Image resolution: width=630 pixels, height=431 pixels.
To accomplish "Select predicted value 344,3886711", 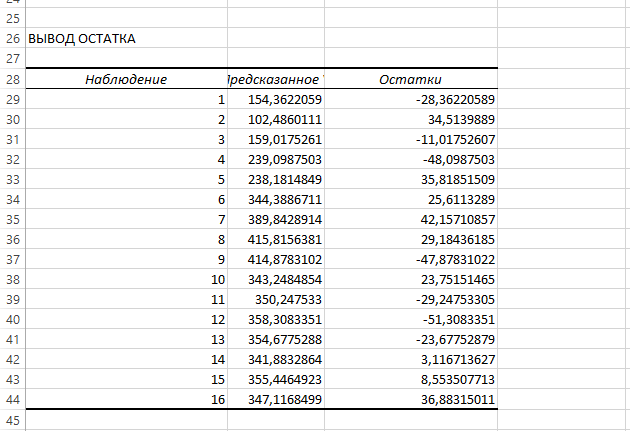I will click(276, 199).
